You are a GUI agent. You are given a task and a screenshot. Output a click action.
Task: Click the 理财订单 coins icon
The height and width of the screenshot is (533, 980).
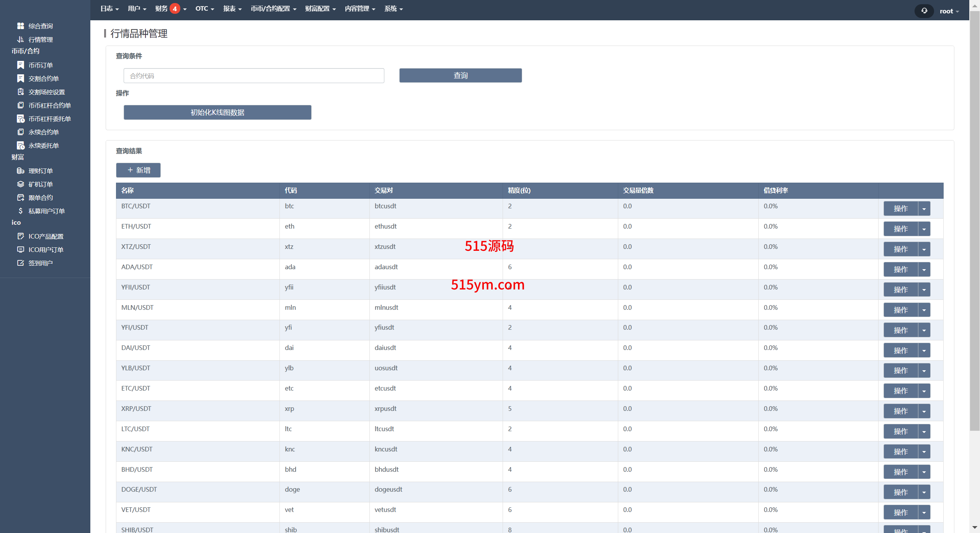coord(21,171)
